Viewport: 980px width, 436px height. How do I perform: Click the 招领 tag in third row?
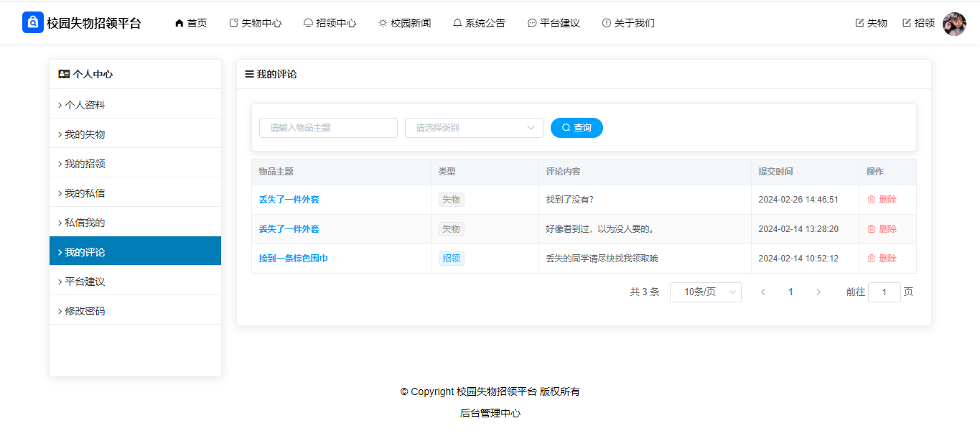click(x=452, y=259)
